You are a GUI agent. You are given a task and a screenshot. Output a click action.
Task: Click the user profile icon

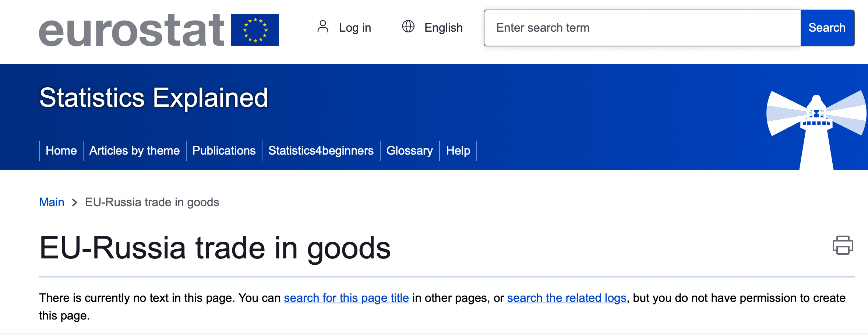323,27
